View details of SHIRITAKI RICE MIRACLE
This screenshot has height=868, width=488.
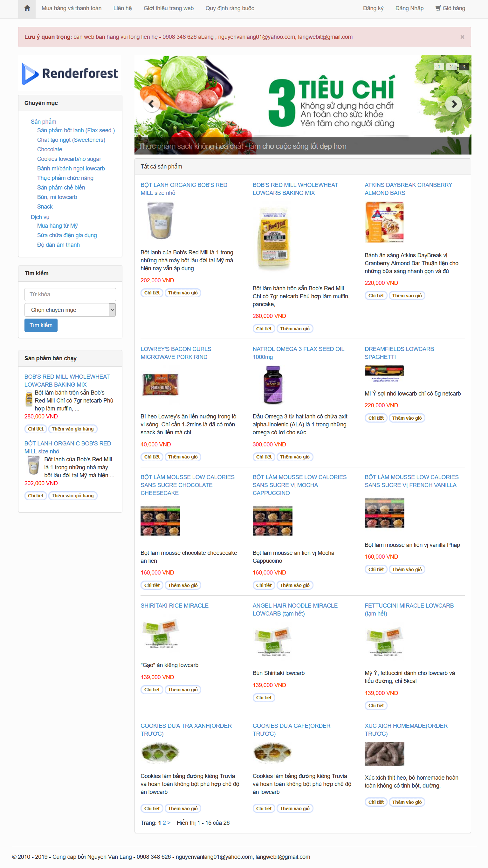click(152, 689)
